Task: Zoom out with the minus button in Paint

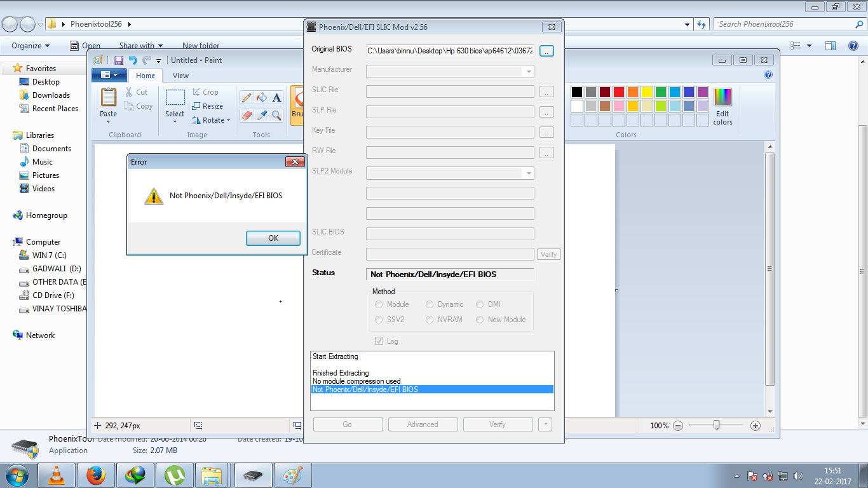Action: point(678,426)
